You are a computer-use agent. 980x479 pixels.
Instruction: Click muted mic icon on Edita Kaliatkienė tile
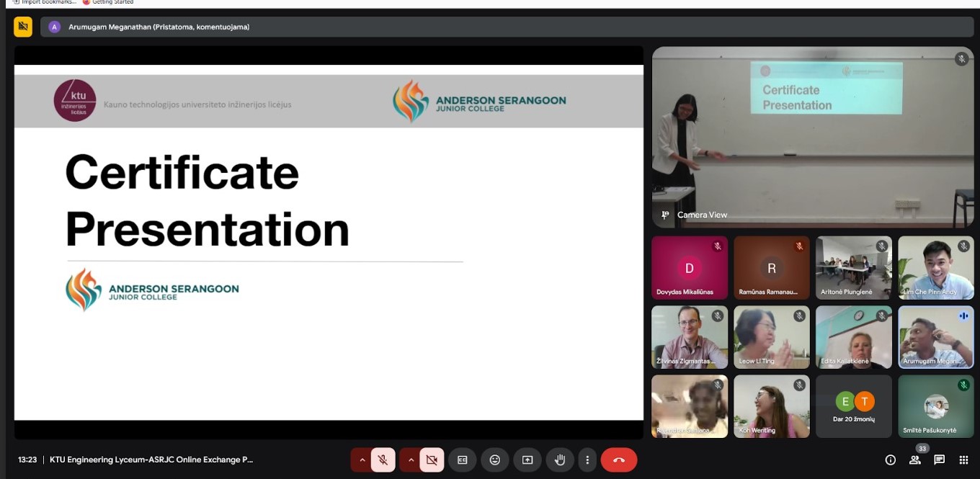click(881, 315)
